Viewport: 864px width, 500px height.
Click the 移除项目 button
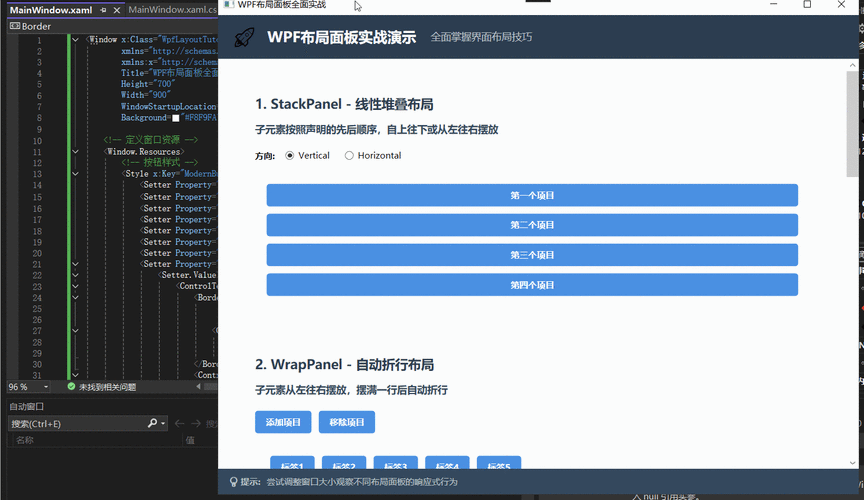click(347, 422)
